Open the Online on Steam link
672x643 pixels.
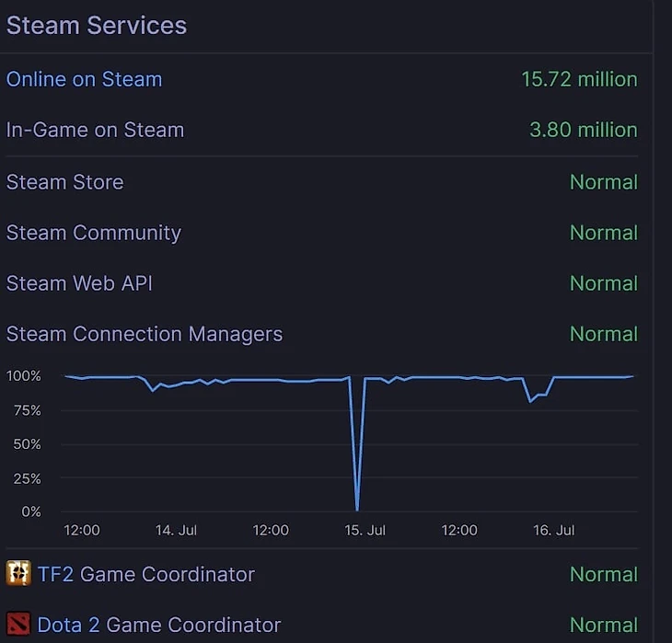tap(84, 79)
